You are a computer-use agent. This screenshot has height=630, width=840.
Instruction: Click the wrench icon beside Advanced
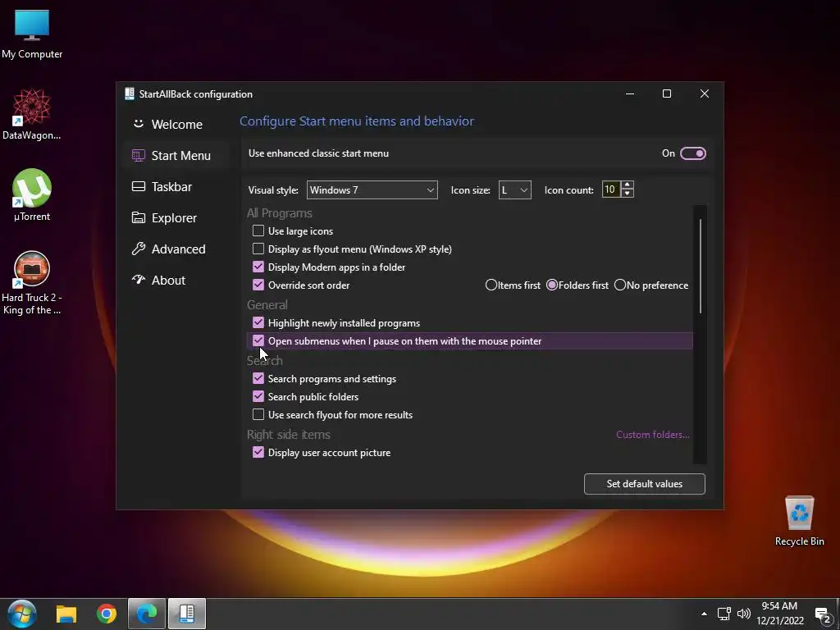coord(138,249)
